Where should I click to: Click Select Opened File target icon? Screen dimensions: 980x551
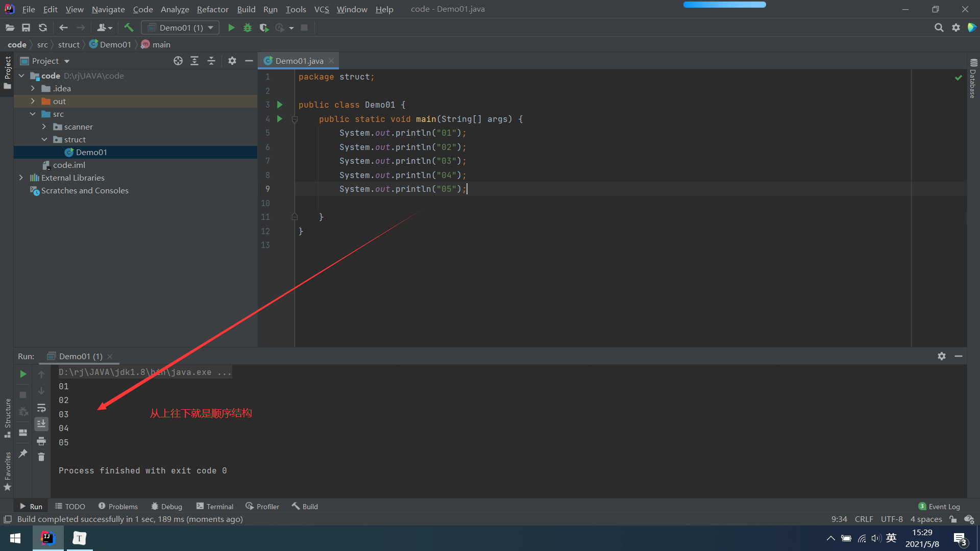click(178, 61)
